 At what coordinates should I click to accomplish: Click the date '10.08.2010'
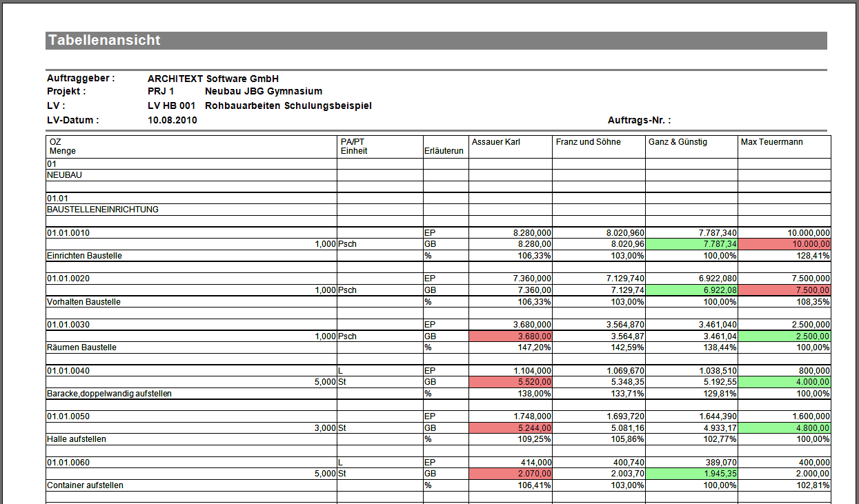[172, 120]
